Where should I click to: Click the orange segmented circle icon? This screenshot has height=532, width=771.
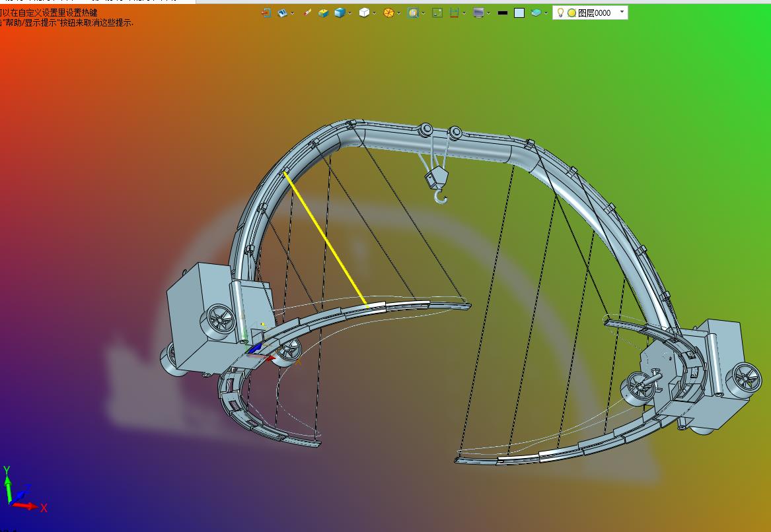[388, 13]
